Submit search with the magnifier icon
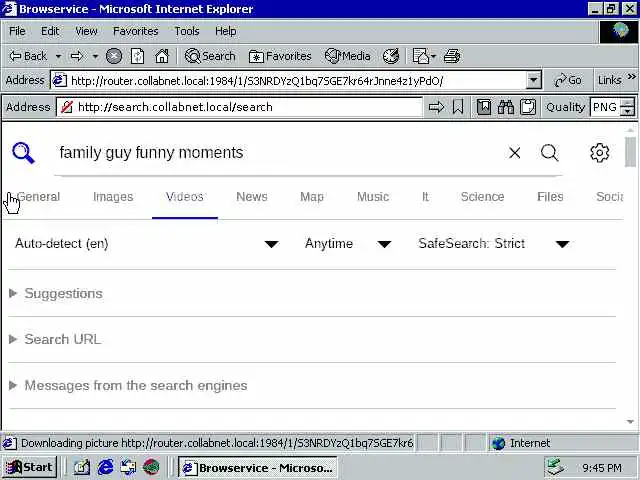The image size is (640, 480). pyautogui.click(x=549, y=153)
